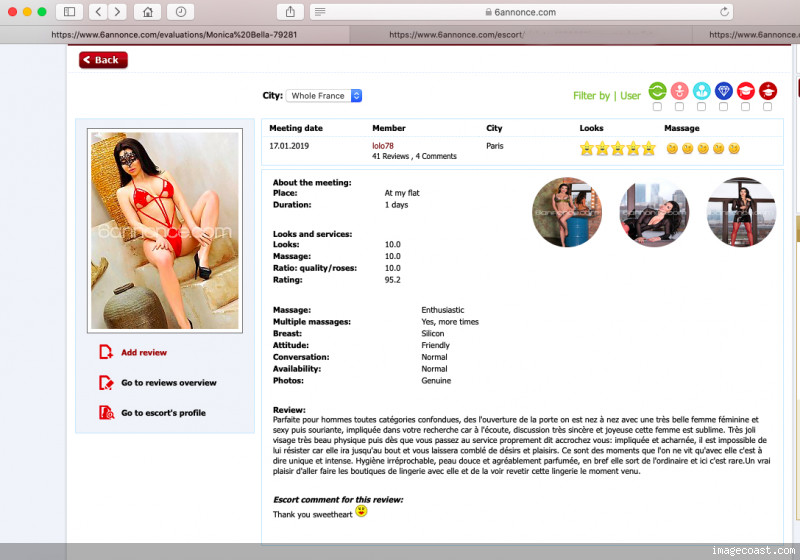Check the box under the pink pacifier icon
800x560 pixels.
pyautogui.click(x=679, y=107)
